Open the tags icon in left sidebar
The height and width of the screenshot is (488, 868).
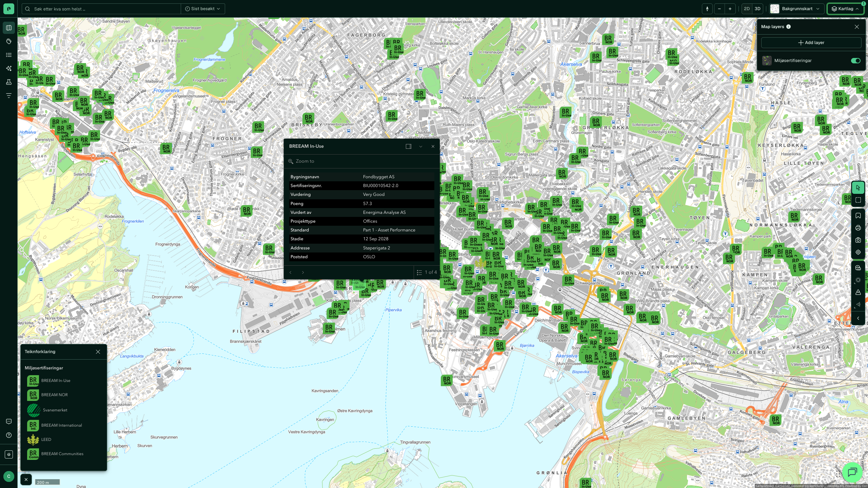click(9, 41)
